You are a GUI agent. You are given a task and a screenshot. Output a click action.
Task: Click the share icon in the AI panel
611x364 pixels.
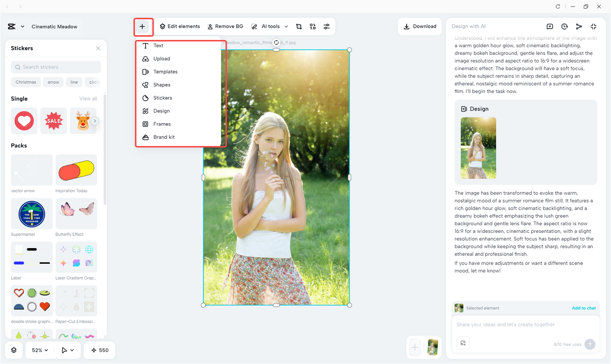tap(579, 26)
